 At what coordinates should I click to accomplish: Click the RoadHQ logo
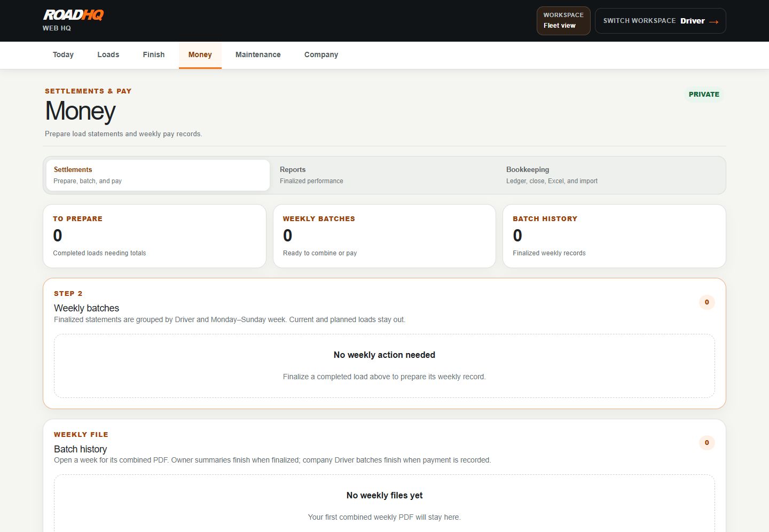click(74, 15)
